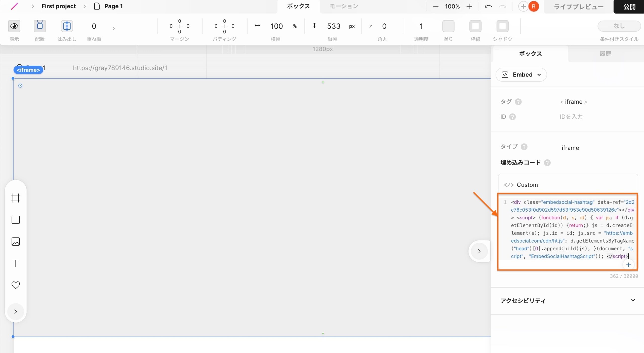Open the シャドウ shadow swatch
This screenshot has height=353, width=644.
(502, 26)
